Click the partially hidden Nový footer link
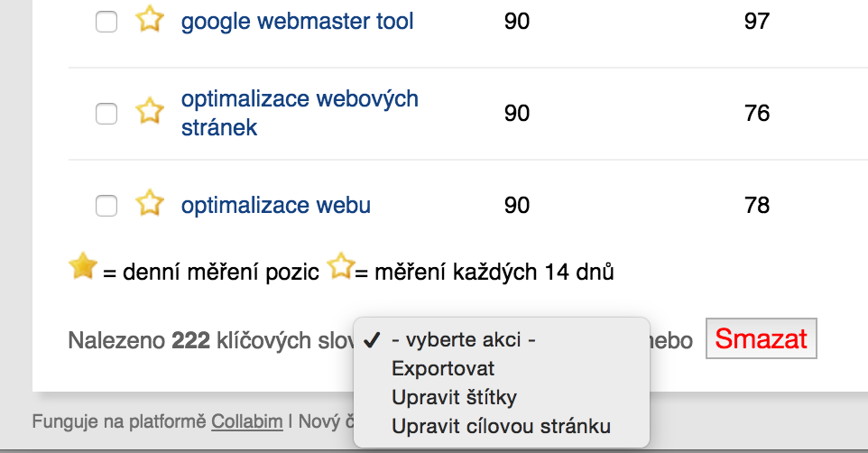Viewport: 868px width, 453px height. 326,421
